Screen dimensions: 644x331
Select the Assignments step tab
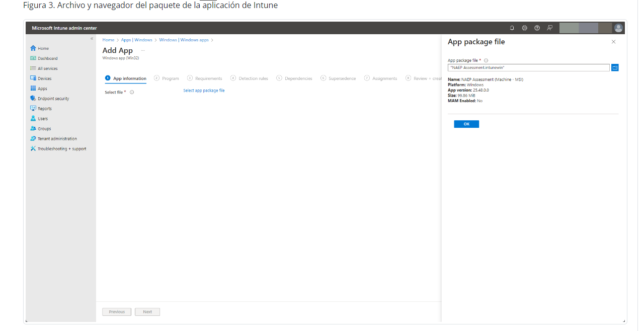click(381, 78)
